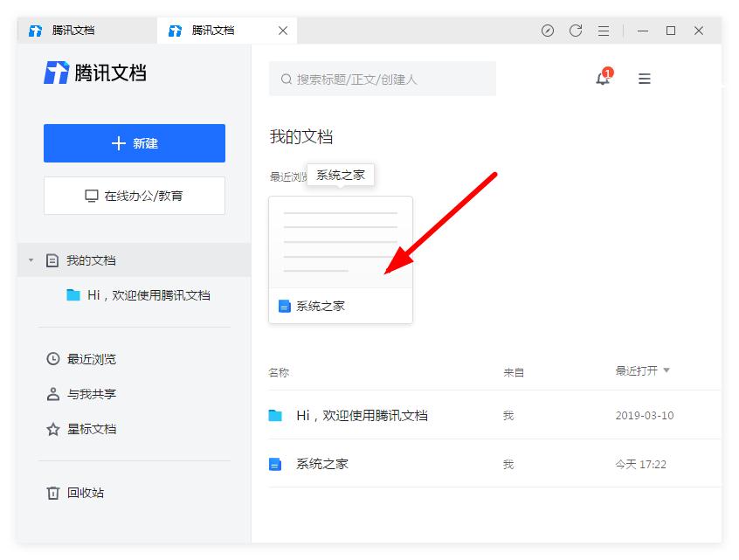Click the monitor icon in 在线办公/教育
Screen dimensions: 739x560
click(91, 196)
